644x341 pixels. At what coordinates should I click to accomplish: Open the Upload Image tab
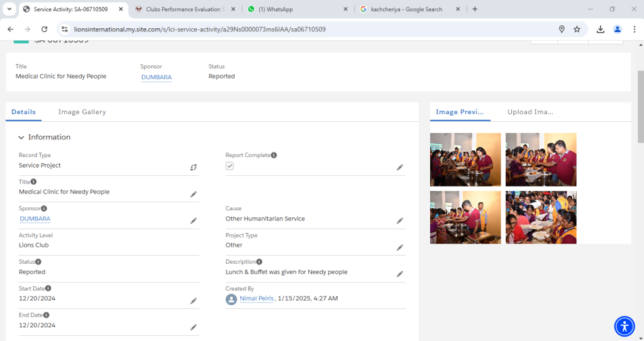(530, 112)
